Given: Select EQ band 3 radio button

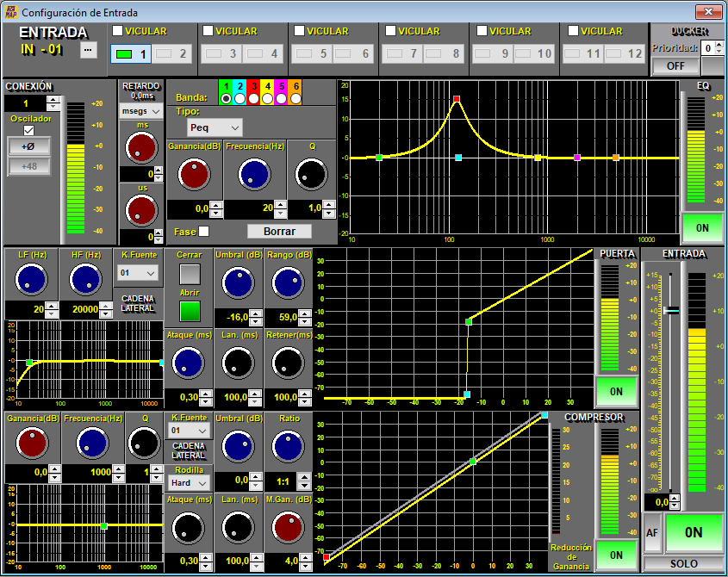Looking at the screenshot, I should click(254, 99).
